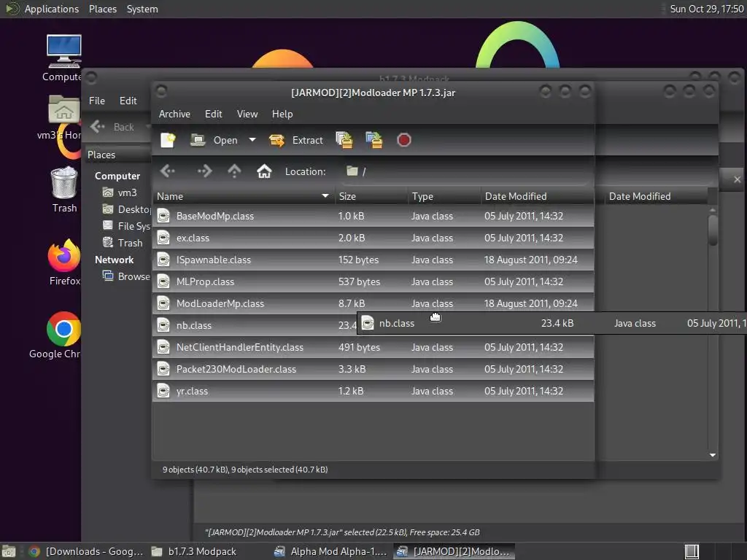Open vm3 in Places sidebar
The image size is (747, 560).
point(120,192)
